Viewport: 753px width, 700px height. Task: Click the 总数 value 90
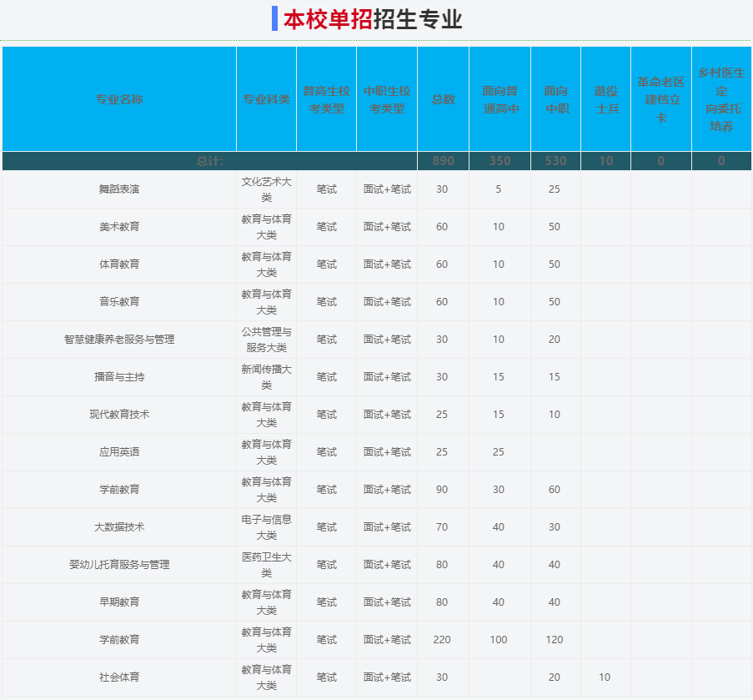coord(442,490)
